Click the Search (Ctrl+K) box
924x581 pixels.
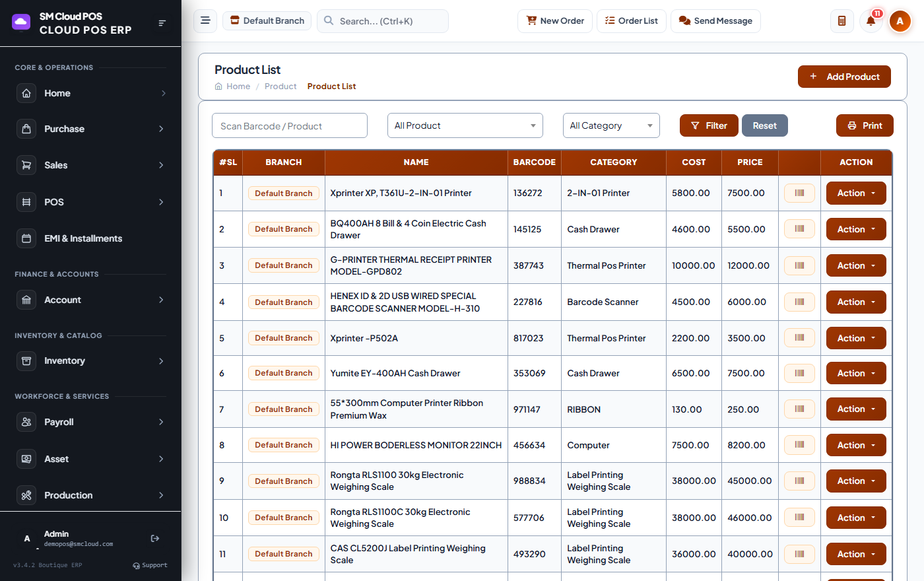point(383,20)
